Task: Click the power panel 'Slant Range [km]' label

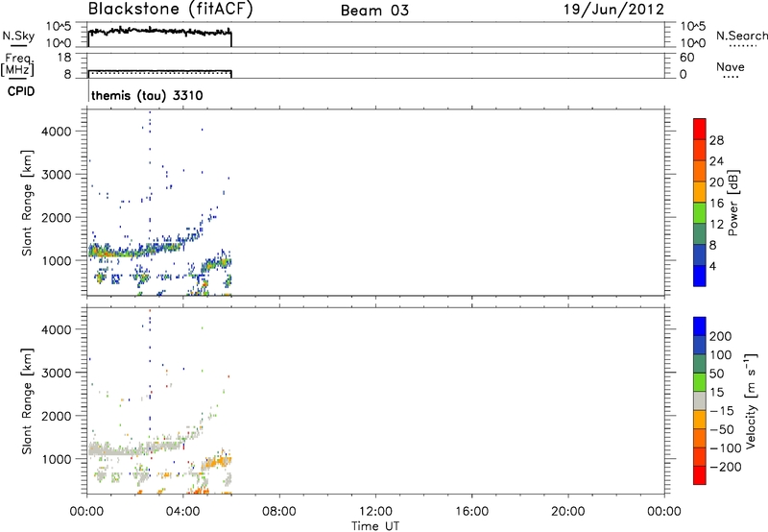Action: coord(27,203)
